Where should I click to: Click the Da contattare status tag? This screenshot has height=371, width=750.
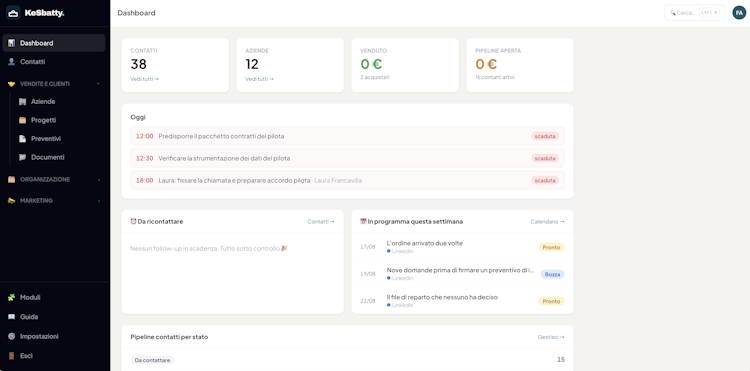click(x=153, y=360)
